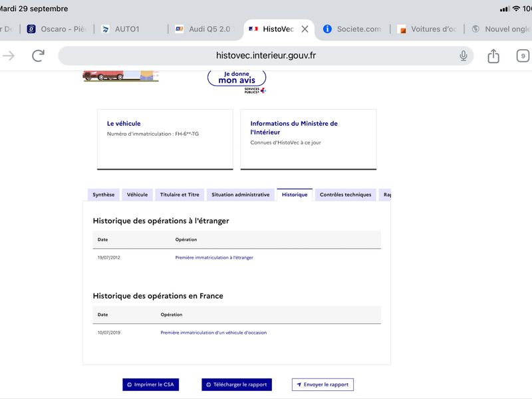Image resolution: width=532 pixels, height=399 pixels.
Task: Open the Societe.com browser tab
Action: tap(352, 29)
